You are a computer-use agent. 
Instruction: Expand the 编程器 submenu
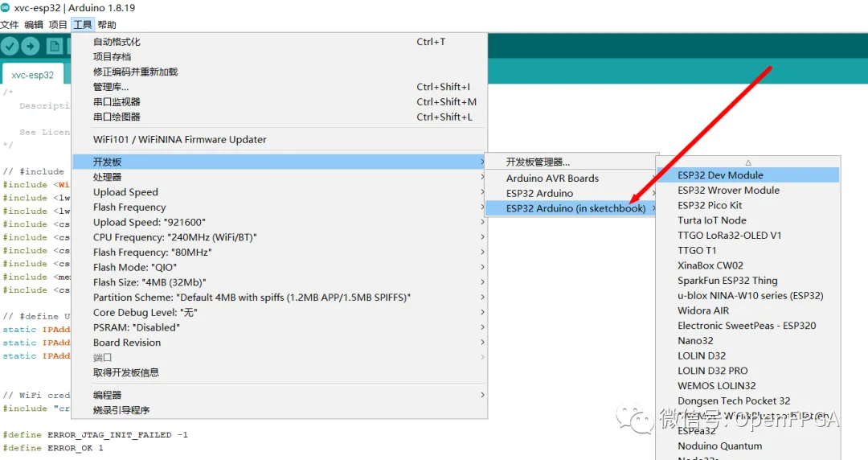(280, 395)
